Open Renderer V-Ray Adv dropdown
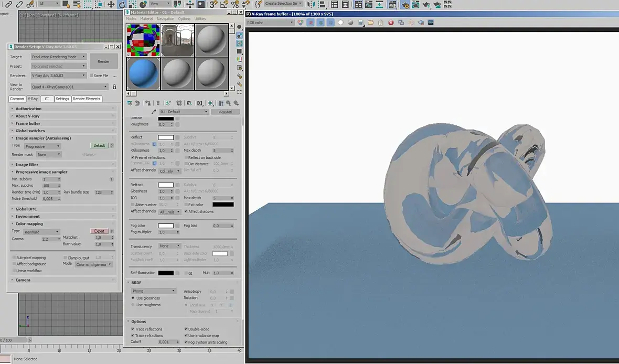The width and height of the screenshot is (619, 364). 58,76
